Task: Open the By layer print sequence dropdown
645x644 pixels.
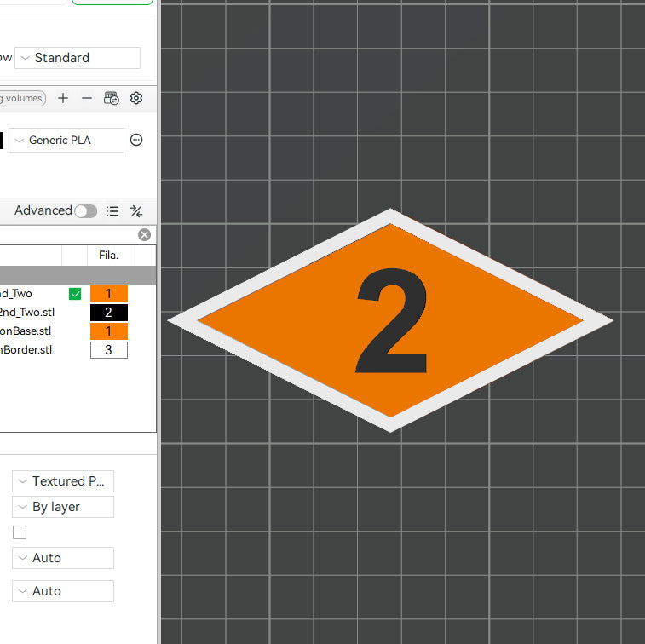Action: pos(63,507)
